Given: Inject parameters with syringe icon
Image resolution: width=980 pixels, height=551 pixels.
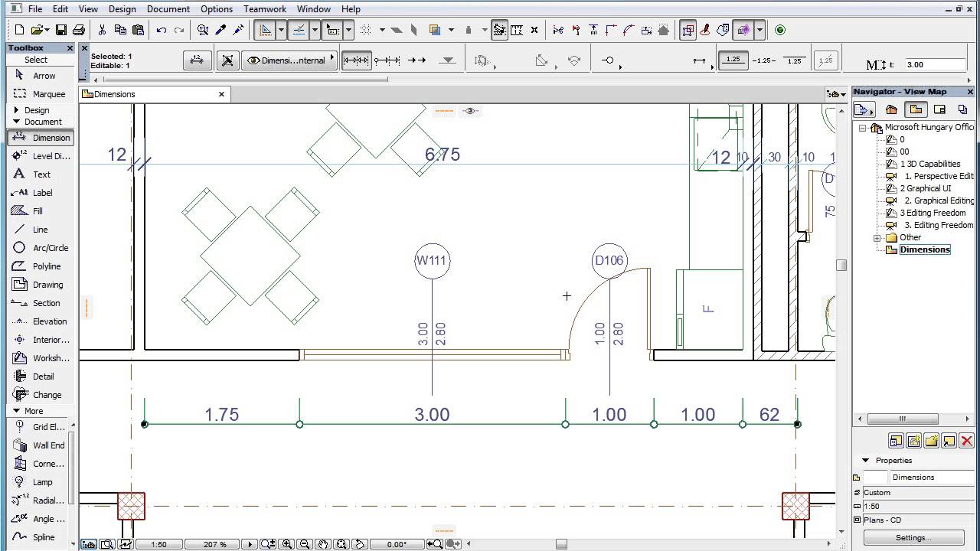Looking at the screenshot, I should click(x=238, y=30).
